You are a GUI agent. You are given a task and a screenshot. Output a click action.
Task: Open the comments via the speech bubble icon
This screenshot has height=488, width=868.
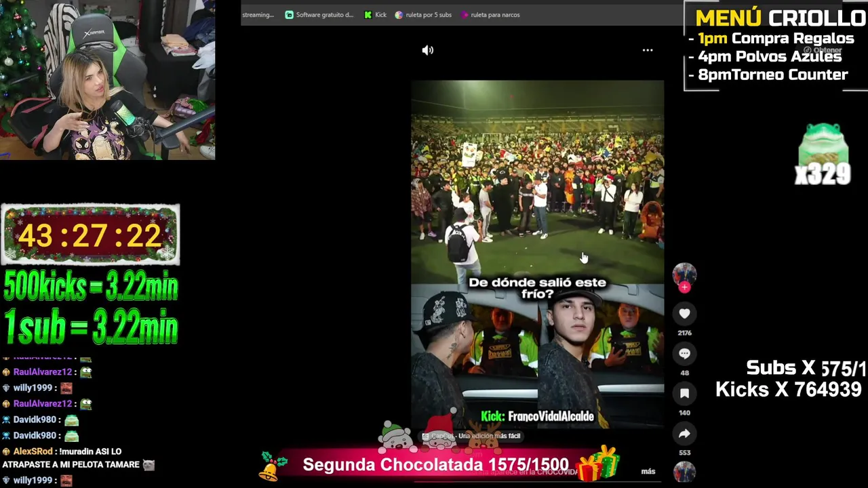pos(684,353)
